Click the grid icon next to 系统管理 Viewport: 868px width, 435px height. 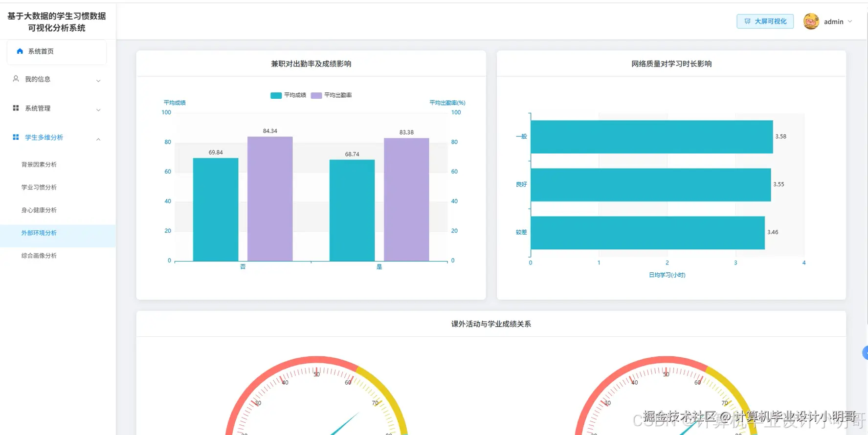(x=16, y=108)
